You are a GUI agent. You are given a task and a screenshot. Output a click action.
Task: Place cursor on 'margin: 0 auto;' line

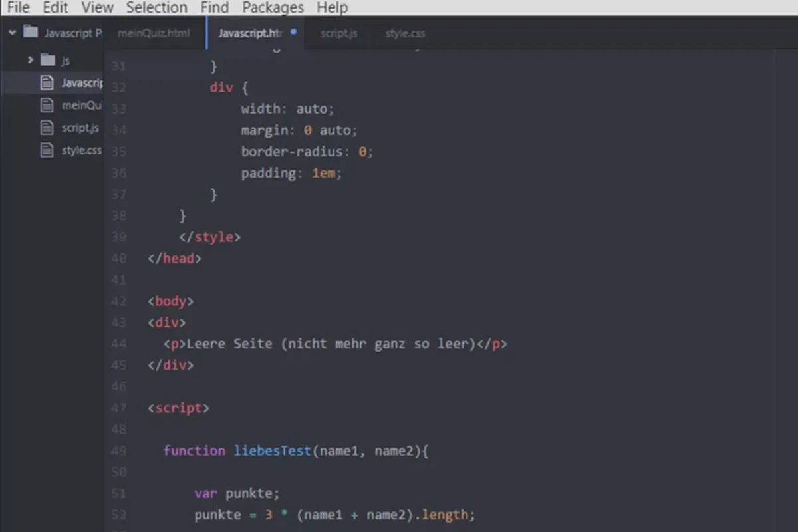(299, 130)
